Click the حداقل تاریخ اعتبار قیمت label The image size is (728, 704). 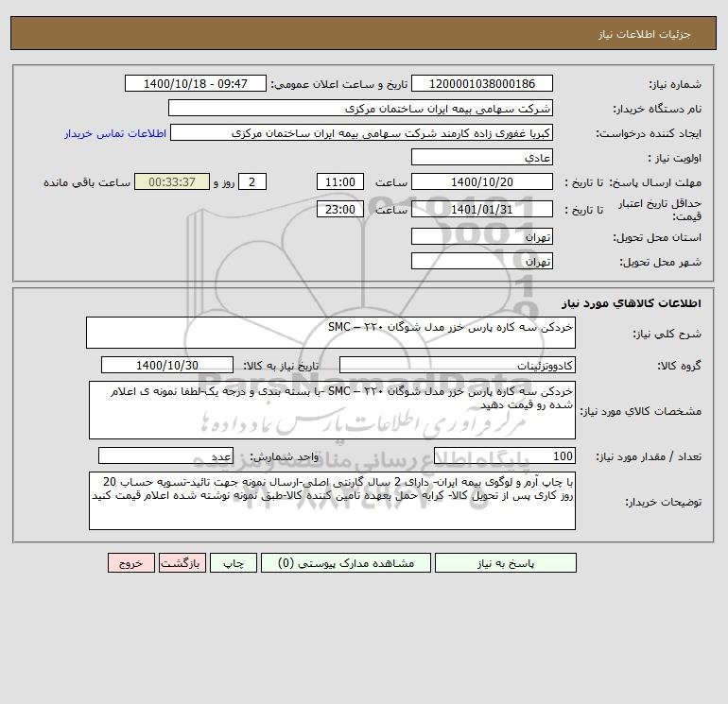(660, 210)
